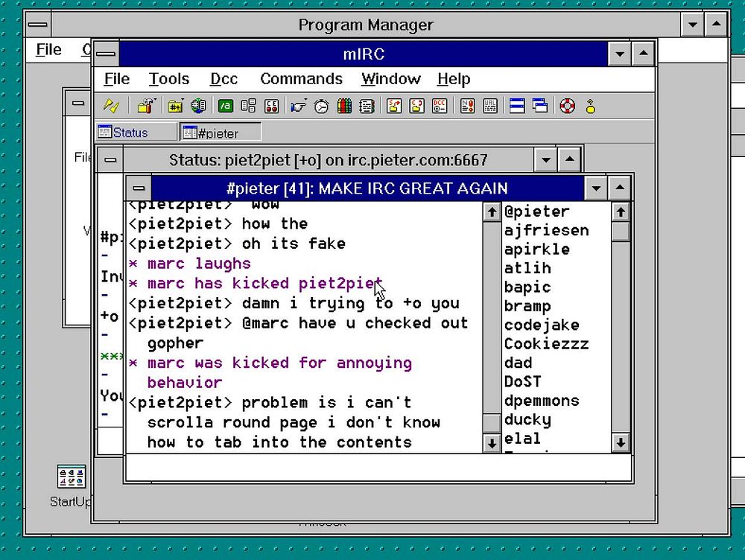Select DoST in the nick list

coord(523,382)
